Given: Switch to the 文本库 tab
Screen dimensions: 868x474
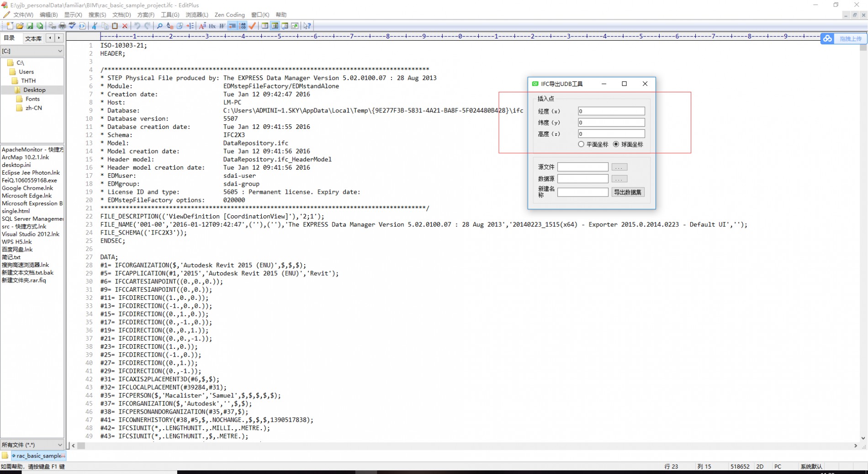Looking at the screenshot, I should pyautogui.click(x=33, y=38).
